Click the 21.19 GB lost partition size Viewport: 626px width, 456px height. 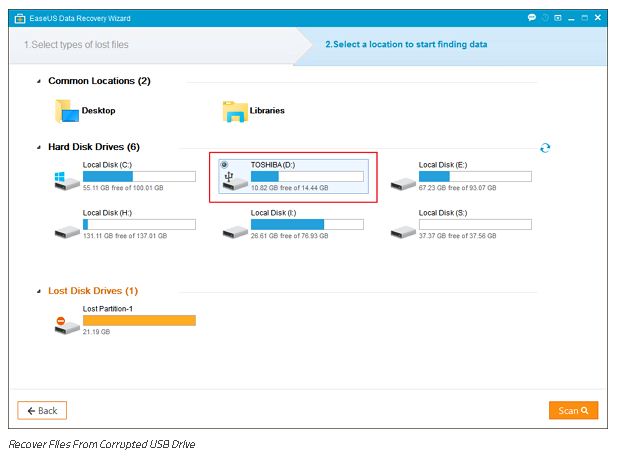tap(96, 332)
